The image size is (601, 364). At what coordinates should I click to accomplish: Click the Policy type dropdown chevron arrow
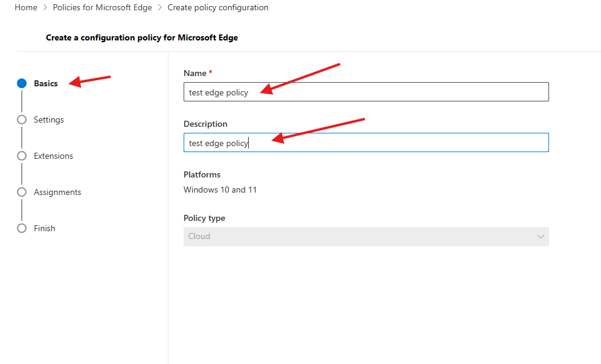click(541, 237)
